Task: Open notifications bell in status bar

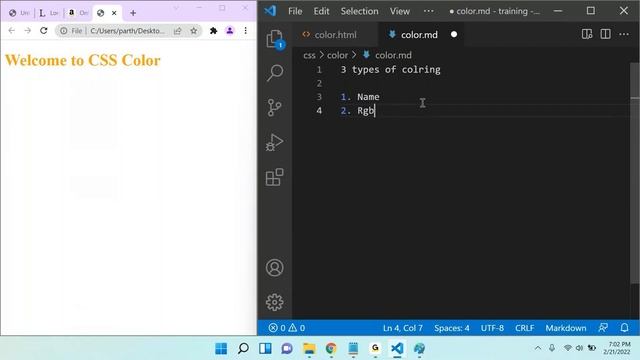Action: (624, 328)
